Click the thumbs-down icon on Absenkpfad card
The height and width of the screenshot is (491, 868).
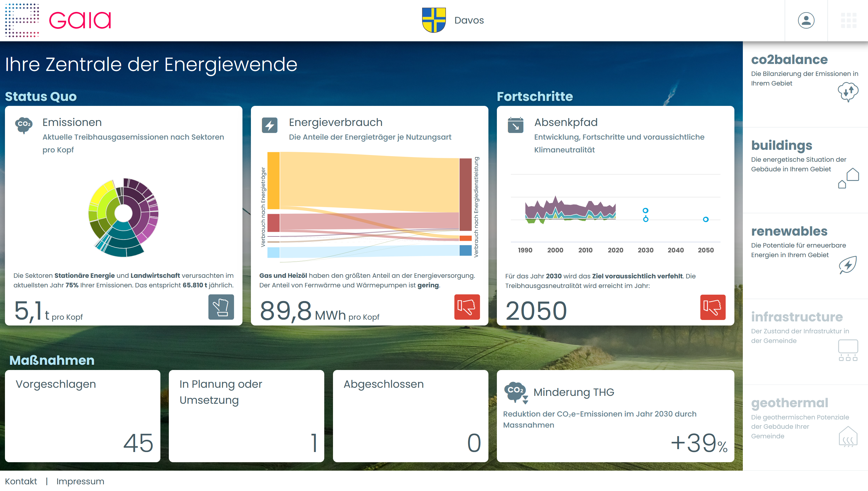[713, 307]
